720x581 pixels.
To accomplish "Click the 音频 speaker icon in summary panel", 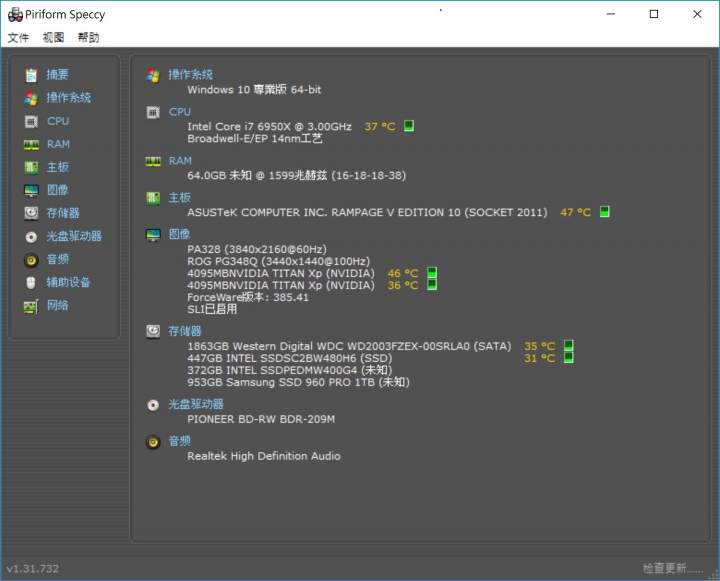I will (x=153, y=442).
